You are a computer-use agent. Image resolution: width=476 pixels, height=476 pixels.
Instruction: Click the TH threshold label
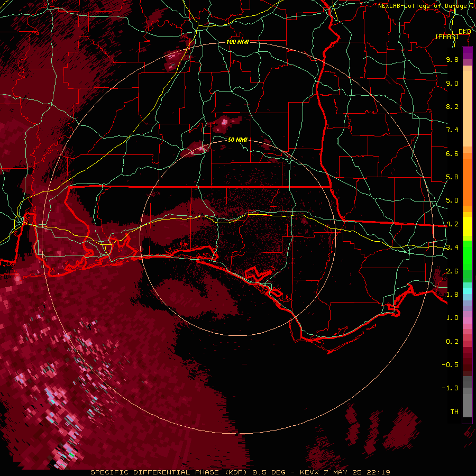click(x=454, y=412)
